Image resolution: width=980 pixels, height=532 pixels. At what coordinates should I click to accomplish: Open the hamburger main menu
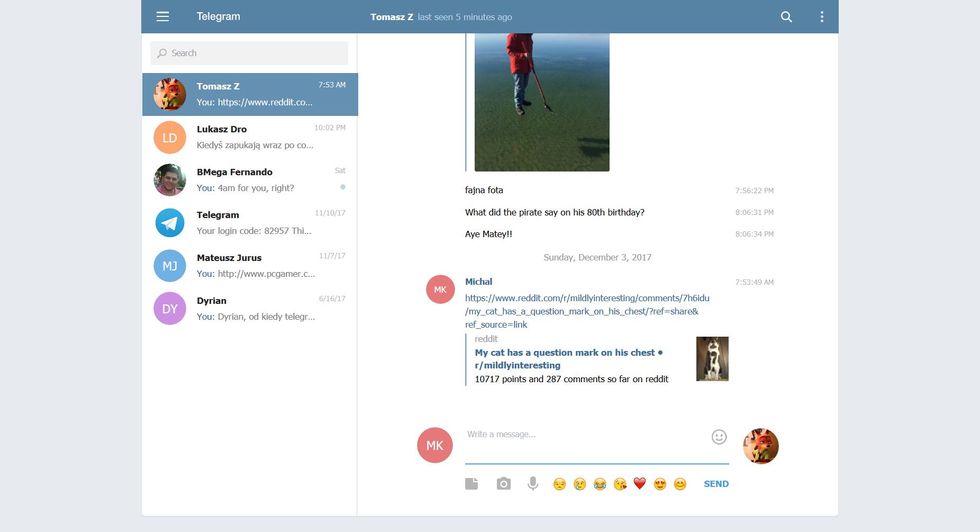(x=162, y=17)
